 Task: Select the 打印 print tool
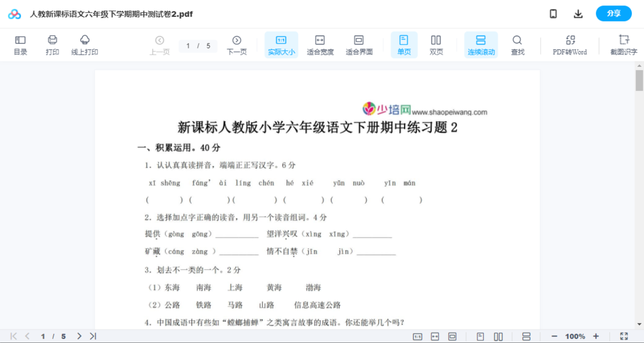(x=52, y=45)
